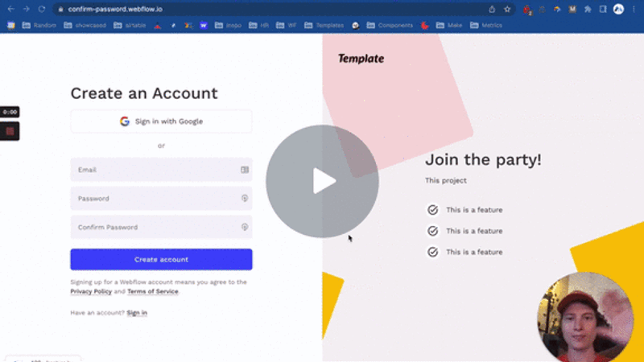Viewport: 644px width, 362px height.
Task: Click the browser forward arrow
Action: coord(27,9)
